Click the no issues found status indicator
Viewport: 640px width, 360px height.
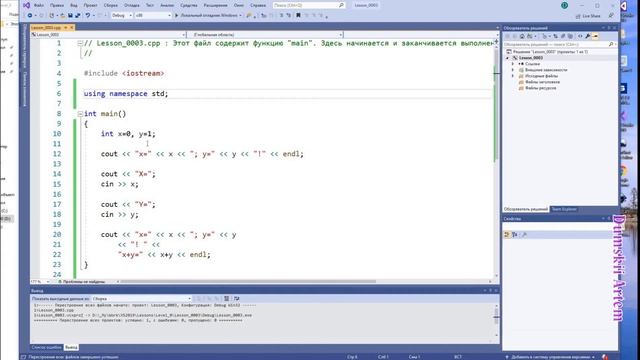point(82,282)
